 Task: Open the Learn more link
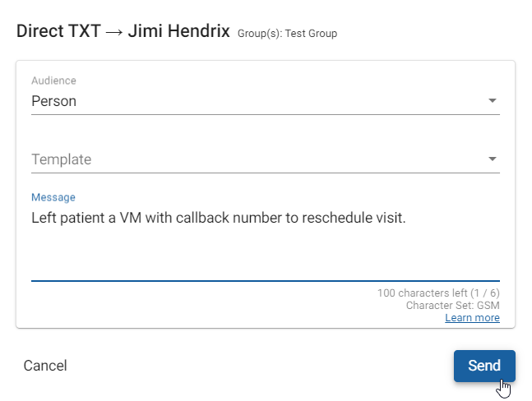472,318
